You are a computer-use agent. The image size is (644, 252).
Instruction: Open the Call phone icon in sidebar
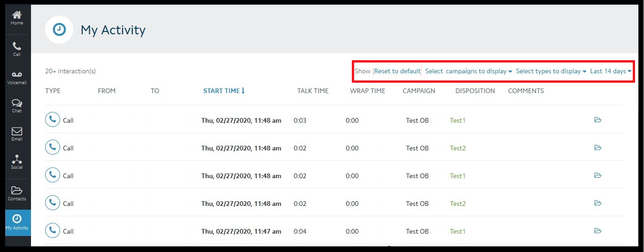(x=17, y=49)
